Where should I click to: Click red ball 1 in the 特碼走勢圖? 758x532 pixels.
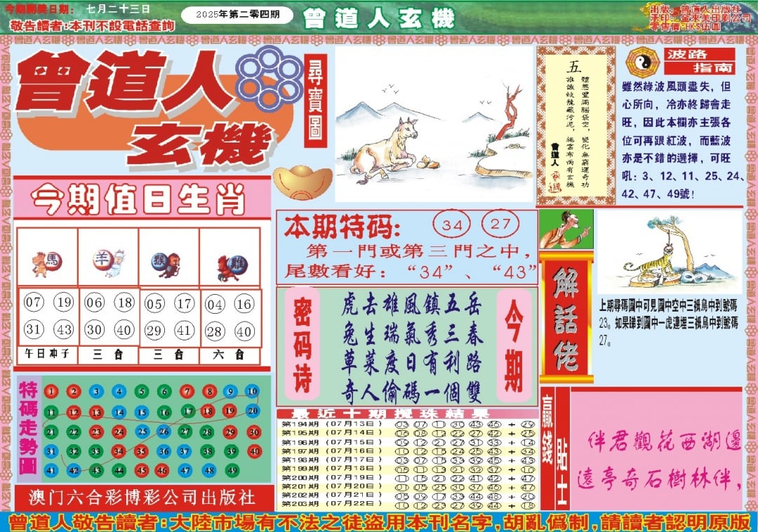[x=51, y=392]
